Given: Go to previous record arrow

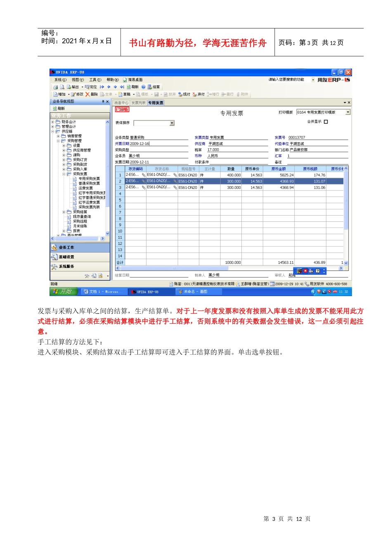Looking at the screenshot, I should pos(109,87).
